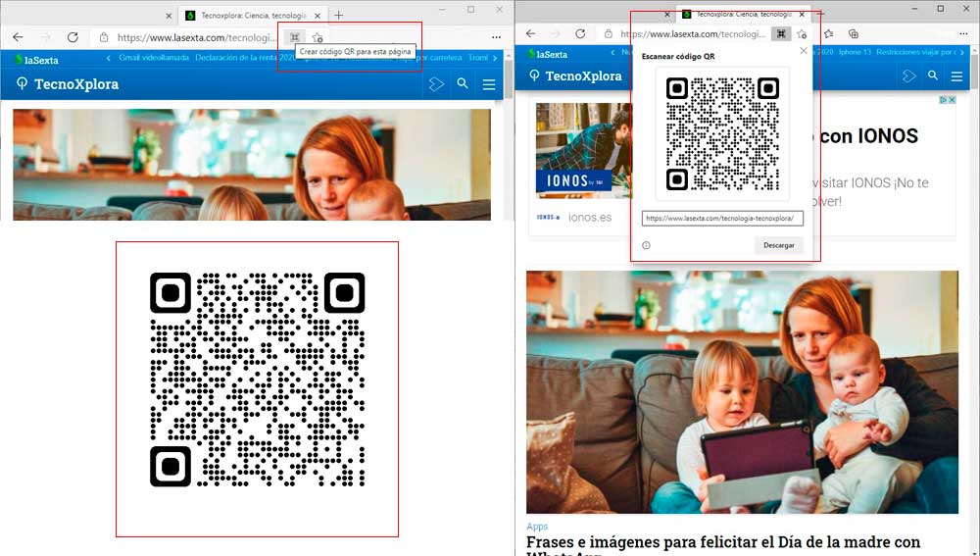Add page to favorites in right window
Viewport: 980px width, 556px height.
[x=803, y=33]
